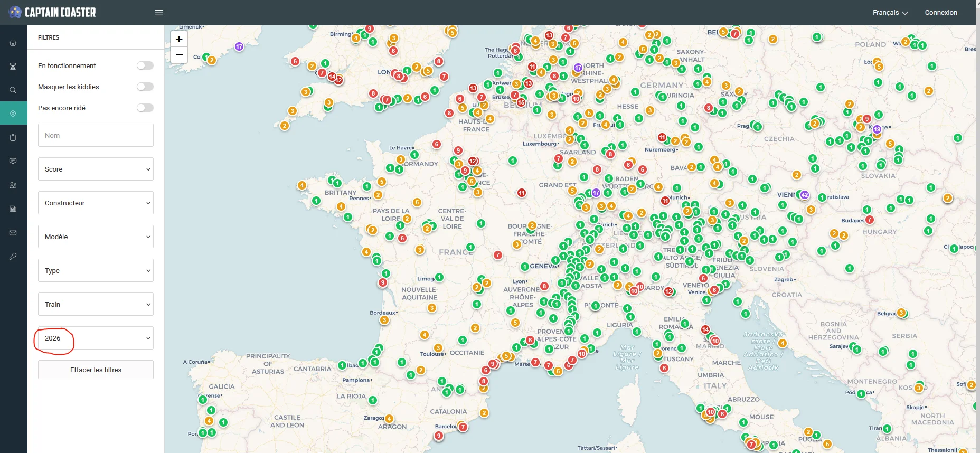Open the Français language menu
This screenshot has width=980, height=453.
[890, 13]
